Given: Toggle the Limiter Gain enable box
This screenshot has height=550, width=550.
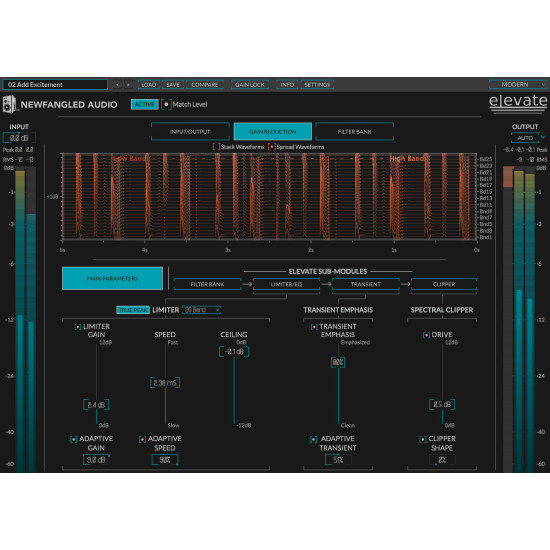Looking at the screenshot, I should coord(78,327).
